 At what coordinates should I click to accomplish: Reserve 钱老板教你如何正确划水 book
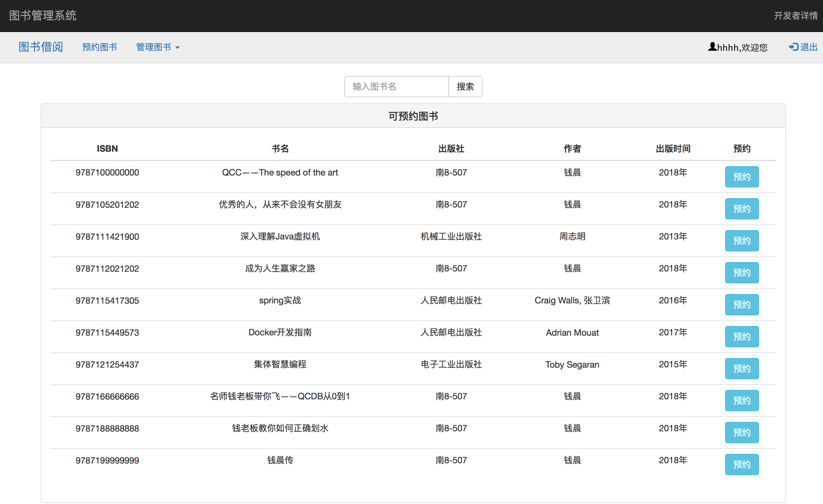[741, 433]
